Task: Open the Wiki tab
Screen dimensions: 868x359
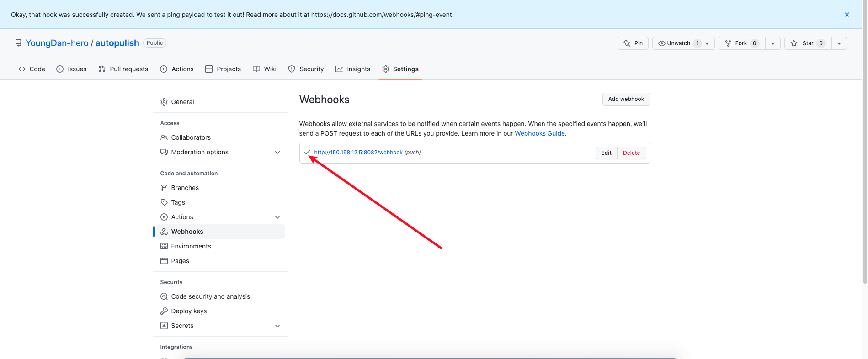Action: click(265, 69)
